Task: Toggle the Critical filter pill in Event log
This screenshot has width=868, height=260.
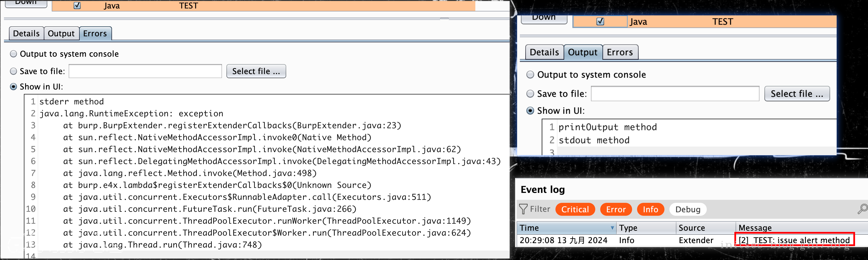Action: tap(575, 209)
